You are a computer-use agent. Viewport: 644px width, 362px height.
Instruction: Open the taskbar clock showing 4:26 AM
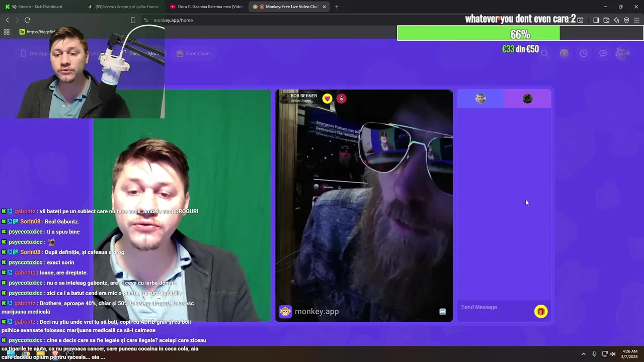[x=630, y=354]
